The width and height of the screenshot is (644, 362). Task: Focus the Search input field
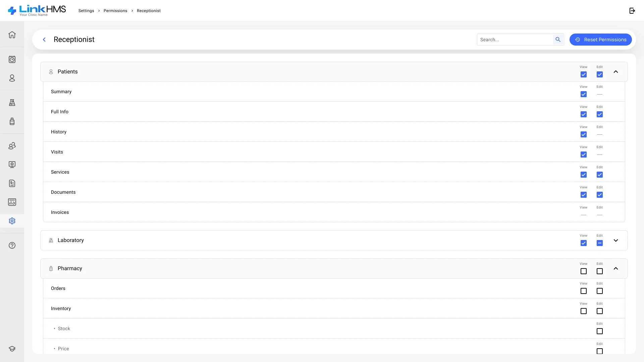click(515, 40)
